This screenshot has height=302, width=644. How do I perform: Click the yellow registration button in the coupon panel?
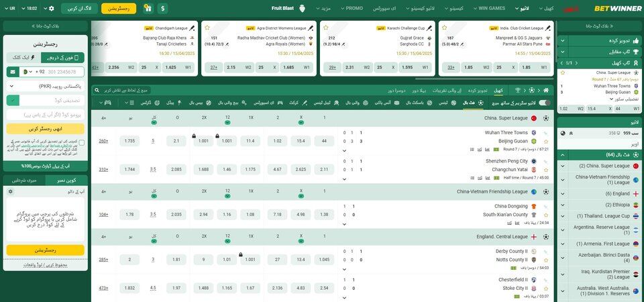(45, 250)
